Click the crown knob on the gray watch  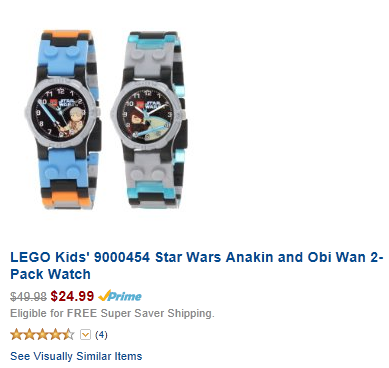[183, 114]
